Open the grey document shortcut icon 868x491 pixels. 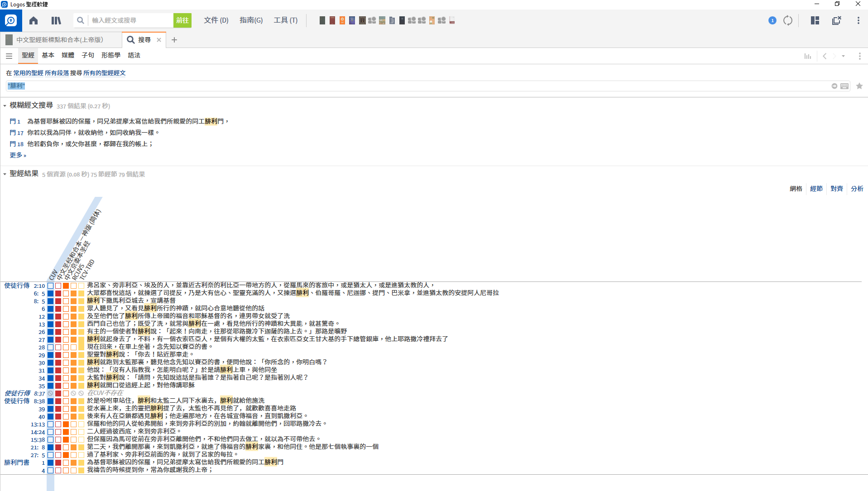392,20
